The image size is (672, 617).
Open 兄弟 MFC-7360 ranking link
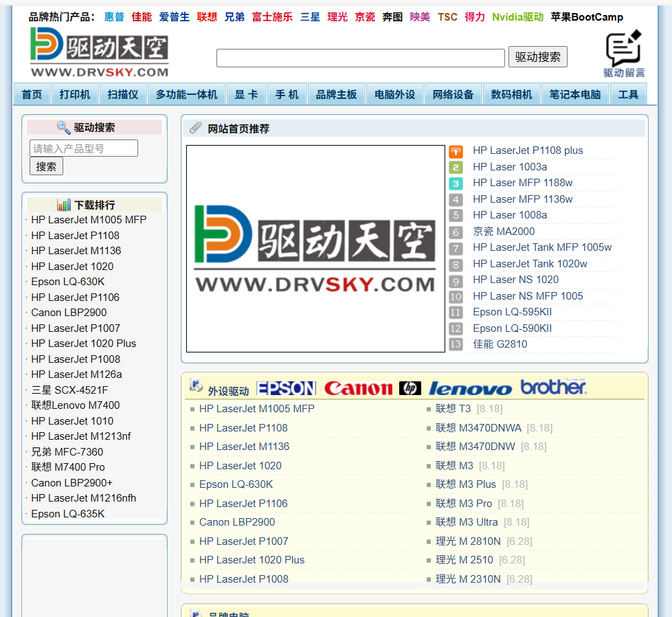(67, 451)
